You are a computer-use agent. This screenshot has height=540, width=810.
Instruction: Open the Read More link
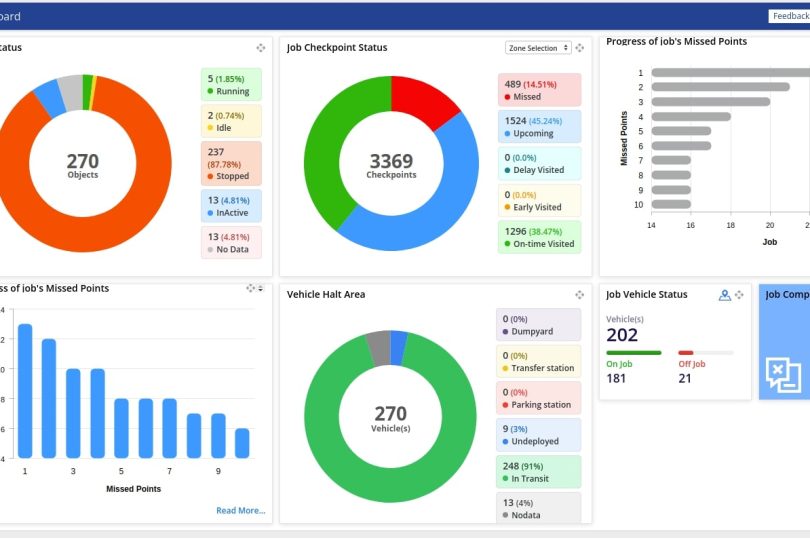(x=241, y=510)
